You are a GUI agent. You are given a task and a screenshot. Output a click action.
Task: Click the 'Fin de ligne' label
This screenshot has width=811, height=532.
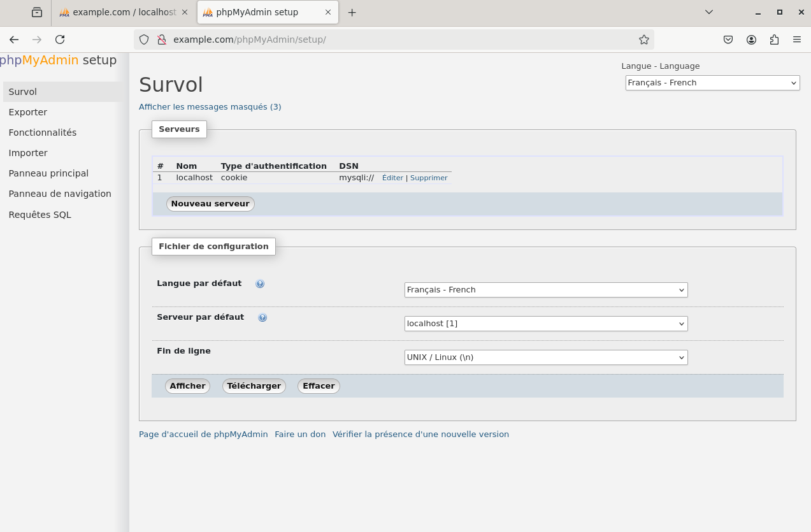183,351
